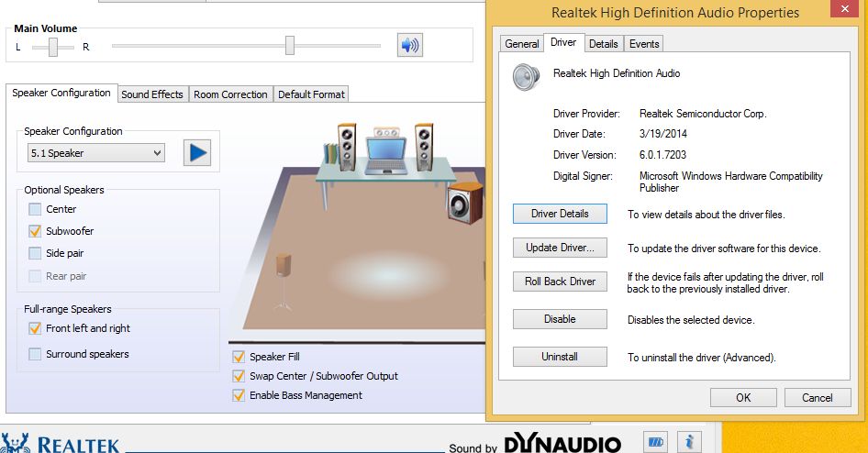The image size is (868, 453).
Task: Open the battery icon next to Dynaudio logo
Action: click(656, 442)
